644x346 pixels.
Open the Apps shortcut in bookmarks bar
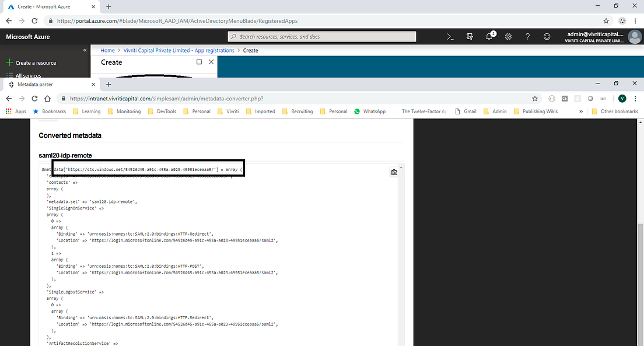[x=16, y=111]
